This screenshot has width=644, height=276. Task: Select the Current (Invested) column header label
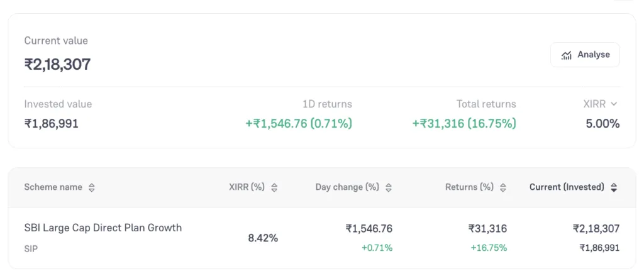tap(567, 187)
